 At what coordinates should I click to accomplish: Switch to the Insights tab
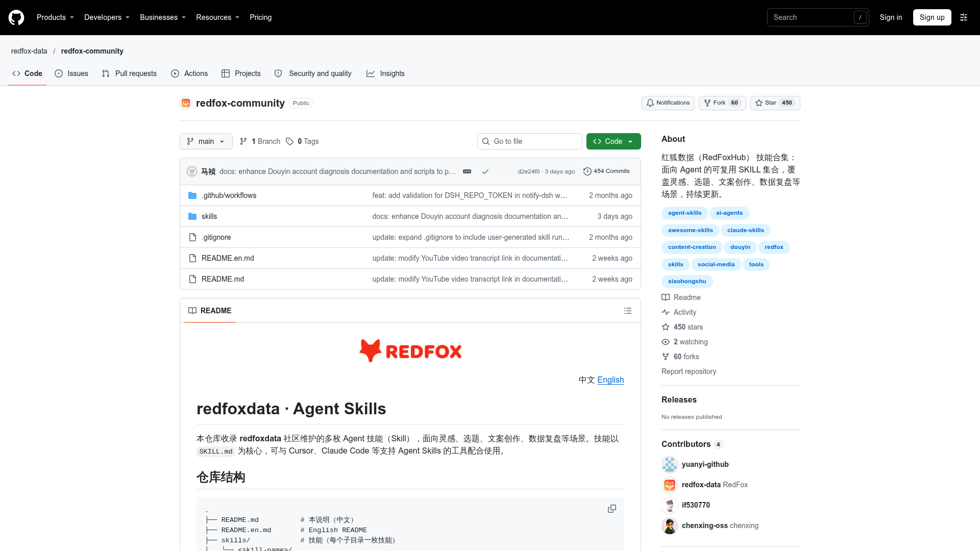coord(385,73)
